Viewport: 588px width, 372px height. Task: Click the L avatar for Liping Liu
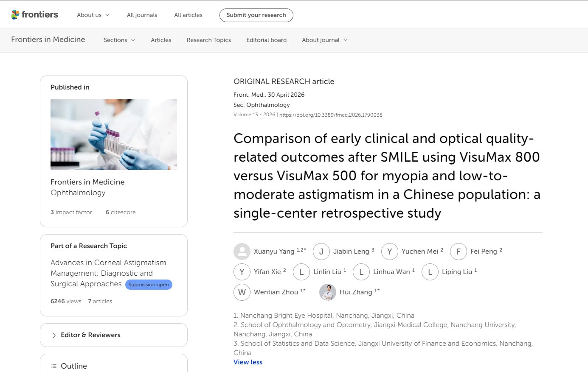click(x=430, y=272)
